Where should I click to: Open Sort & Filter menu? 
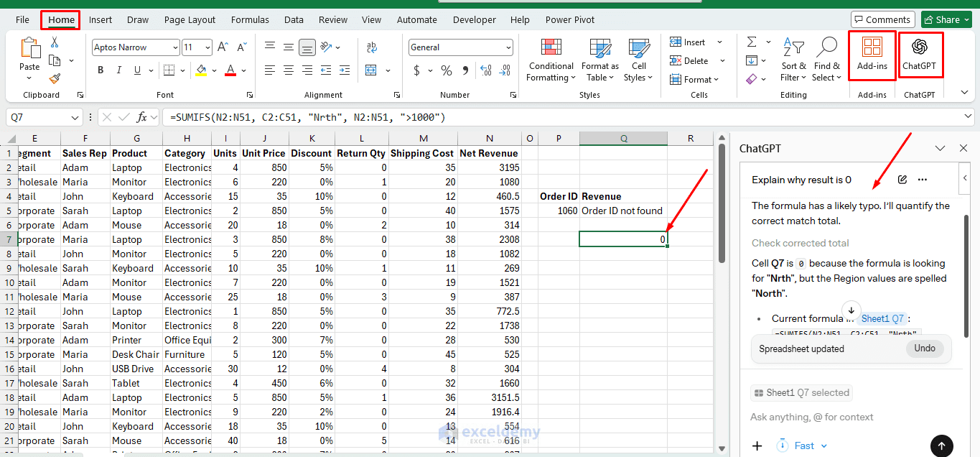coord(793,60)
